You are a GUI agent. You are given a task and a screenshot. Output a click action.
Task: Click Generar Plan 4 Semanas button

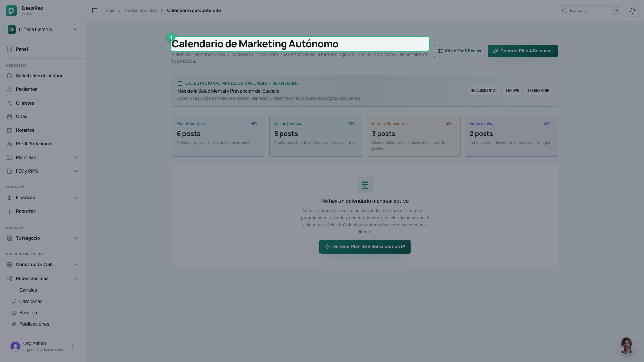[523, 51]
